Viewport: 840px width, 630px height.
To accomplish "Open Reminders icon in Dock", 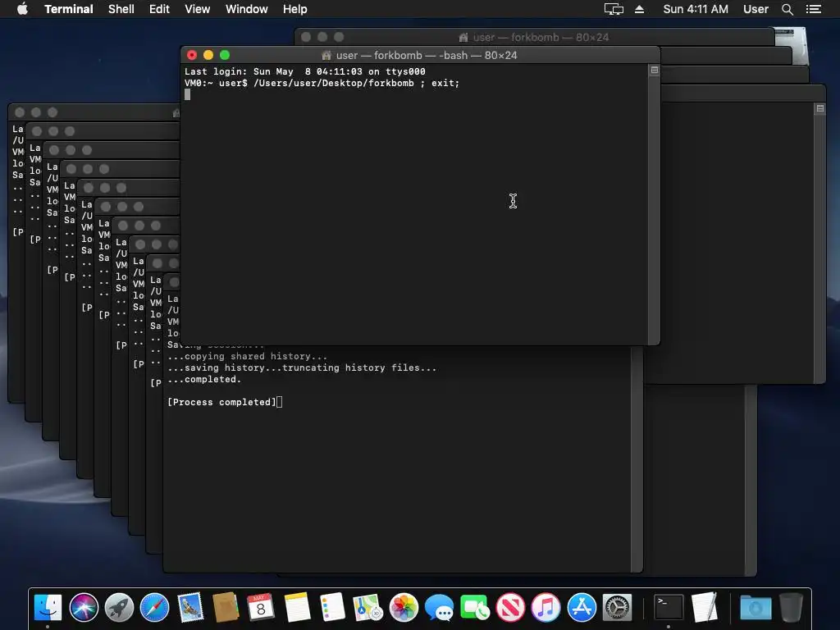I will pyautogui.click(x=332, y=608).
